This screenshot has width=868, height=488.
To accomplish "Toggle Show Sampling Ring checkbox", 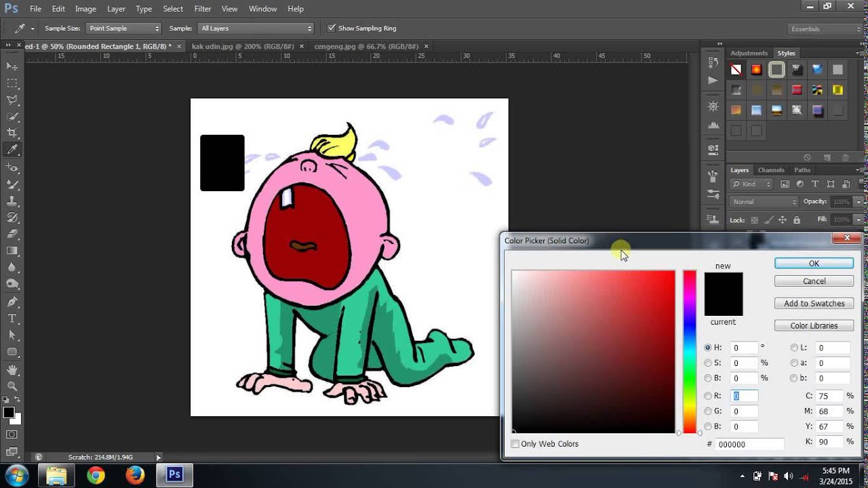I will (332, 28).
